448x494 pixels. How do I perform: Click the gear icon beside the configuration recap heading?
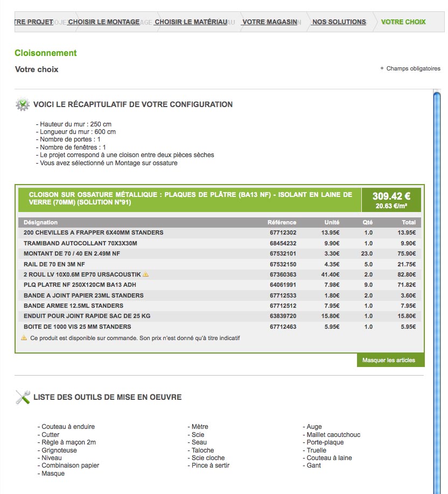click(23, 104)
